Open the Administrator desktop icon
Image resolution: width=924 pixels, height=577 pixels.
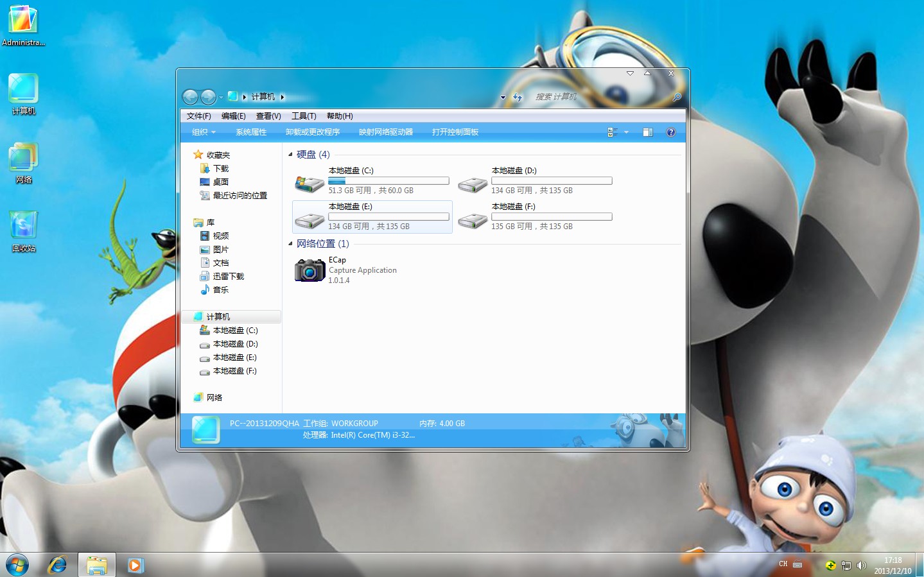coord(23,26)
